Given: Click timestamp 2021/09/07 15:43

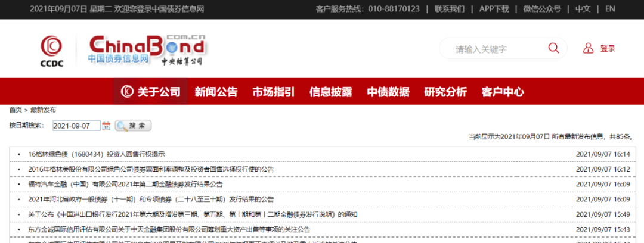Looking at the screenshot, I should [x=603, y=229].
